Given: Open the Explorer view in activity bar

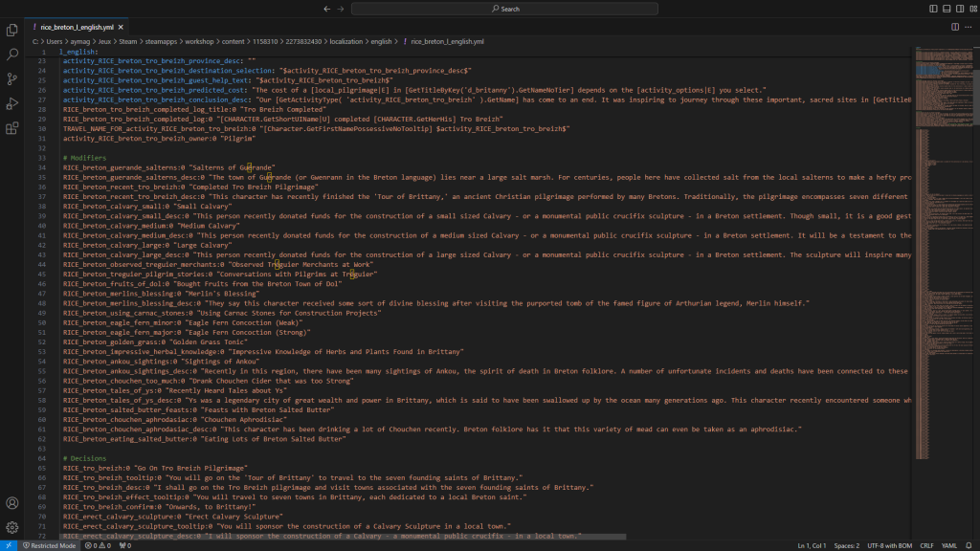Looking at the screenshot, I should point(12,30).
